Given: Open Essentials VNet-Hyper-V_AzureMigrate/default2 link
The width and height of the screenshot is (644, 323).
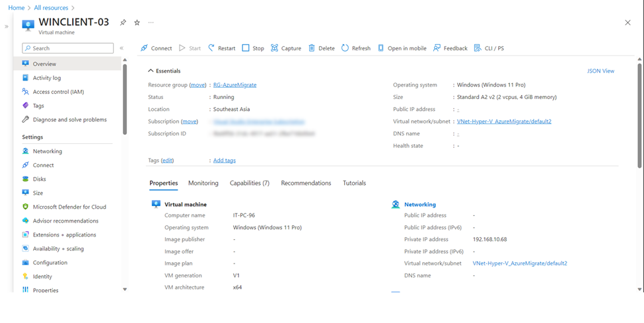Looking at the screenshot, I should click(504, 122).
